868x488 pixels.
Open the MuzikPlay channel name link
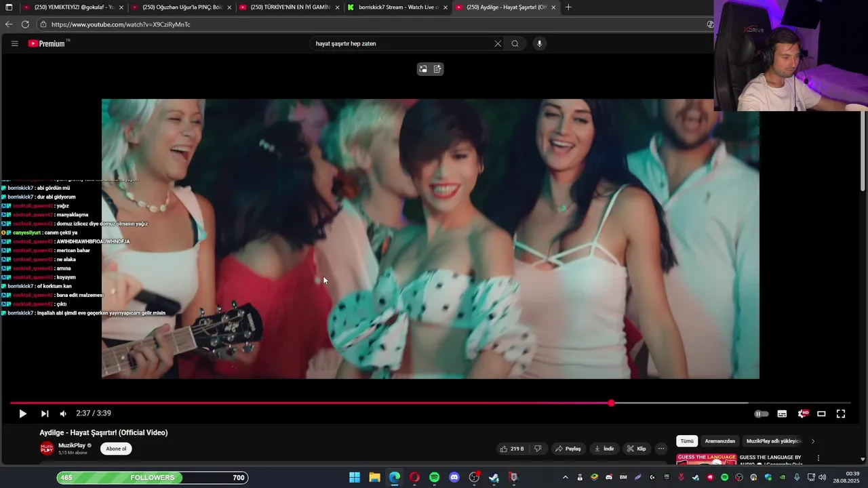coord(72,445)
